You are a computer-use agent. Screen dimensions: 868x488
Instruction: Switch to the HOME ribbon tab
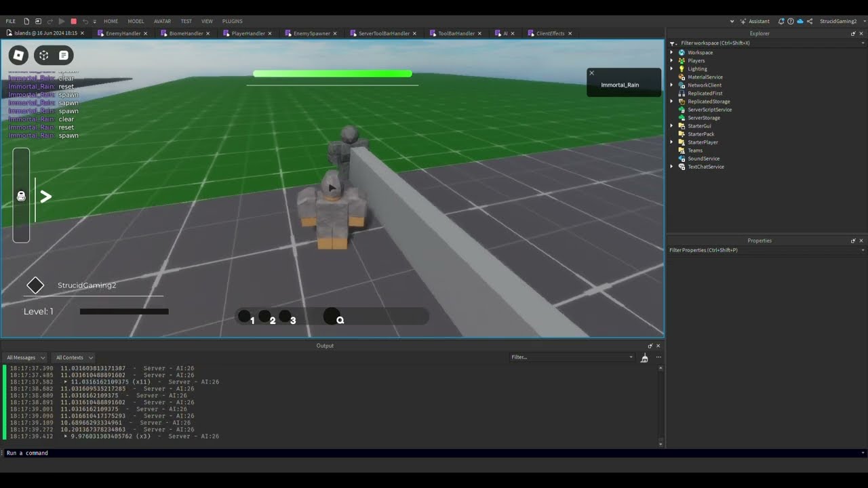(111, 21)
